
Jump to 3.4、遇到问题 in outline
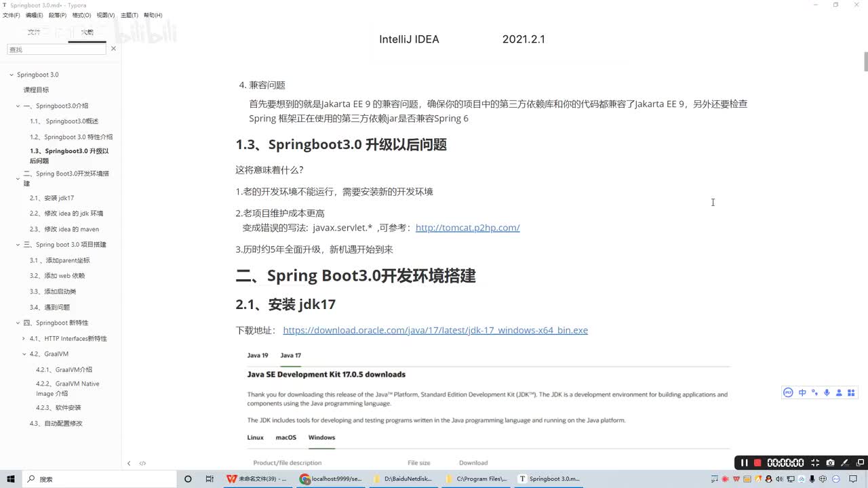point(50,307)
